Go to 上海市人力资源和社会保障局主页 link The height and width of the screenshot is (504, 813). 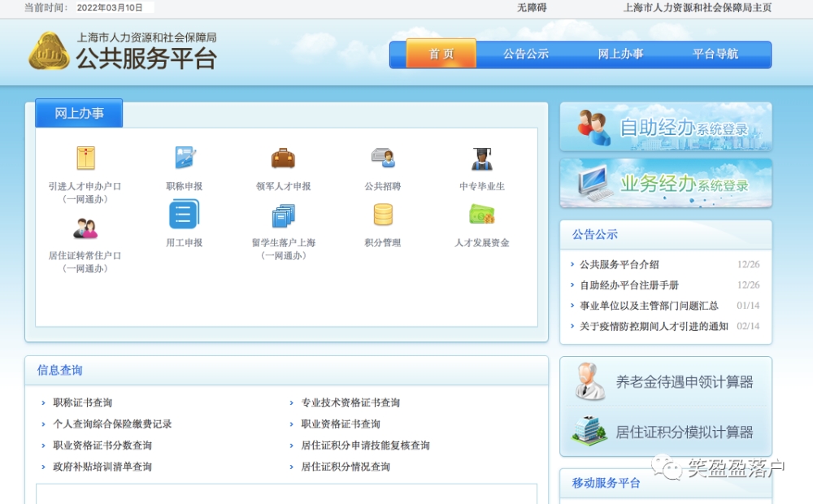tap(698, 8)
